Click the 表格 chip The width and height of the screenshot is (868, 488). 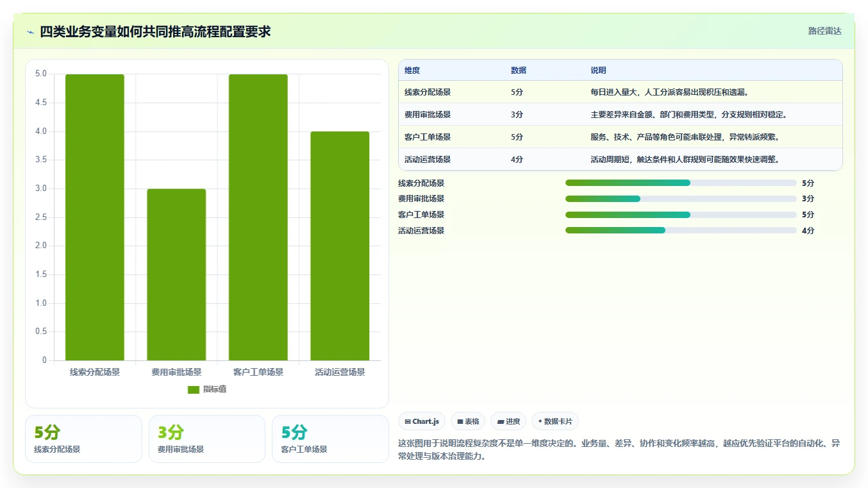468,421
